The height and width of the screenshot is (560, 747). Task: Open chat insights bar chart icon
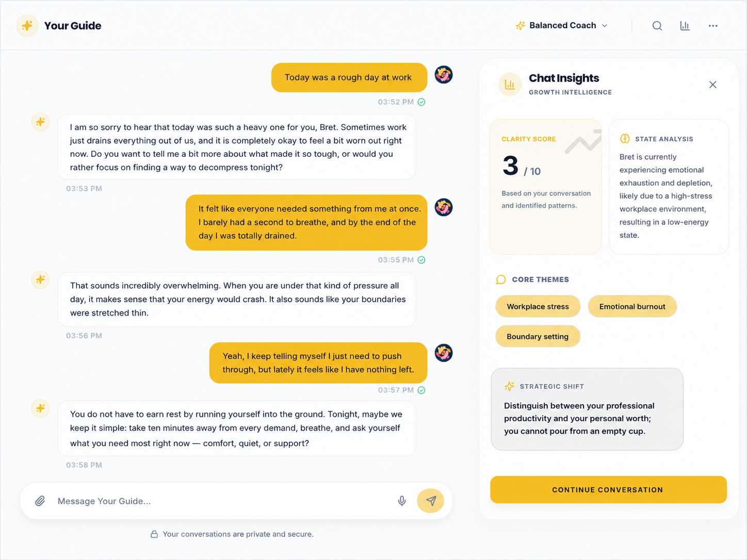pos(685,26)
